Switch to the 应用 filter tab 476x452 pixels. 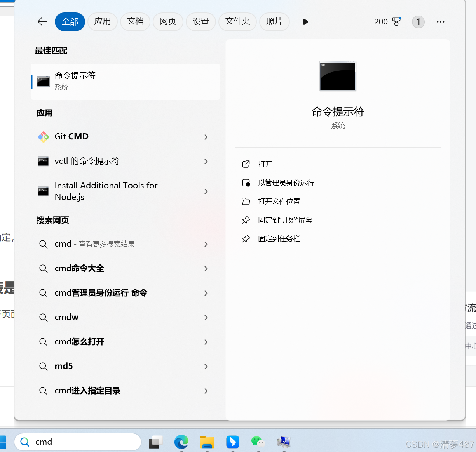click(103, 22)
